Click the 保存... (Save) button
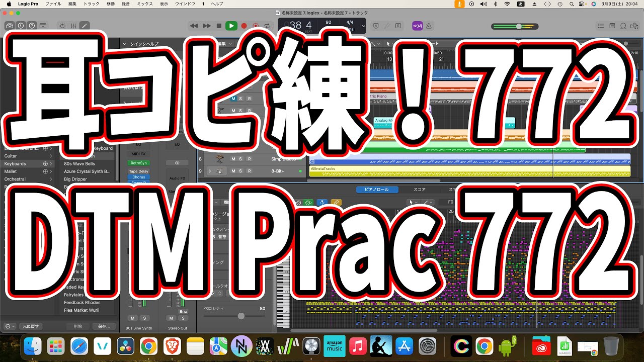 tap(104, 326)
